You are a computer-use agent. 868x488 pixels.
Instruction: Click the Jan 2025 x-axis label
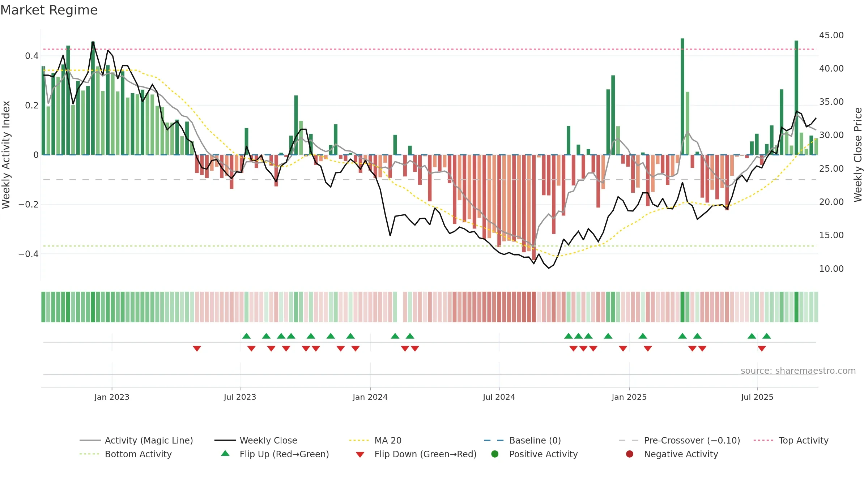pos(629,397)
